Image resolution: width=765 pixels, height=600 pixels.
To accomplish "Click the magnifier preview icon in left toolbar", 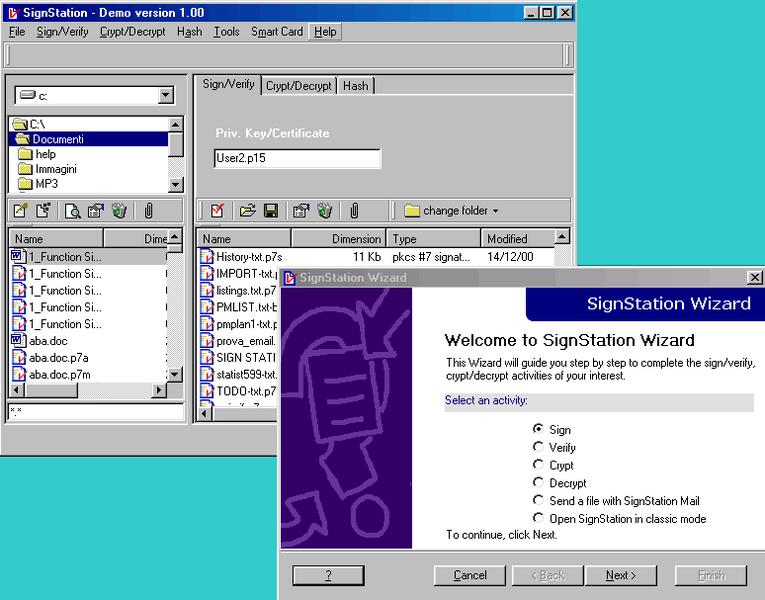I will coord(73,211).
